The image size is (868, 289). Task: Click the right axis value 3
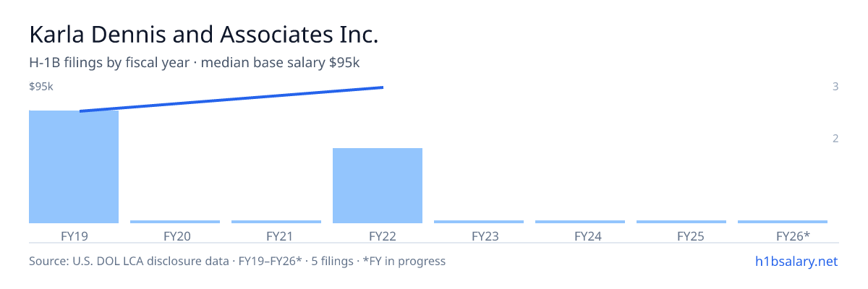coord(835,87)
